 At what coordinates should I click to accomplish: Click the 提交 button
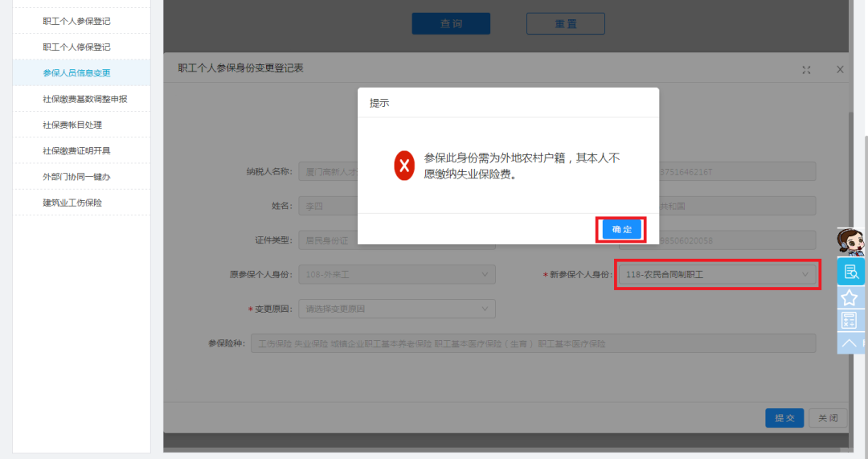(784, 418)
